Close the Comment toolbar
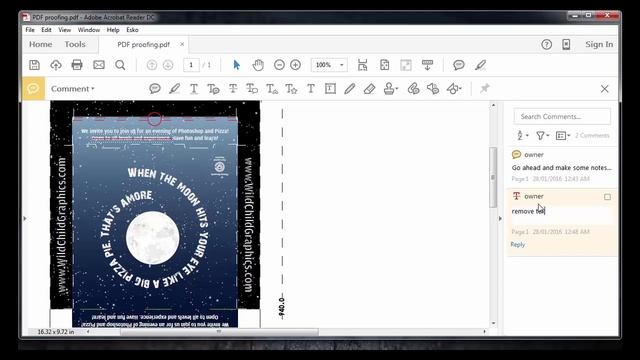Image resolution: width=640 pixels, height=360 pixels. click(604, 89)
